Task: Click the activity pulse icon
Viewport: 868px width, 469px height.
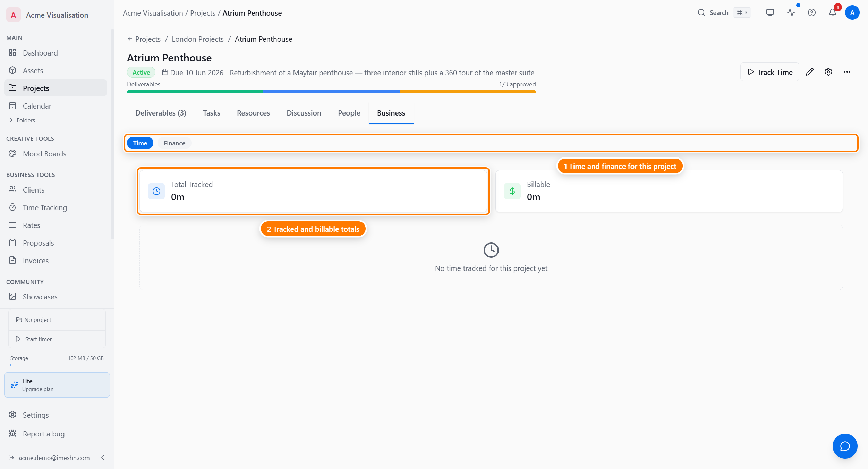Action: click(791, 13)
